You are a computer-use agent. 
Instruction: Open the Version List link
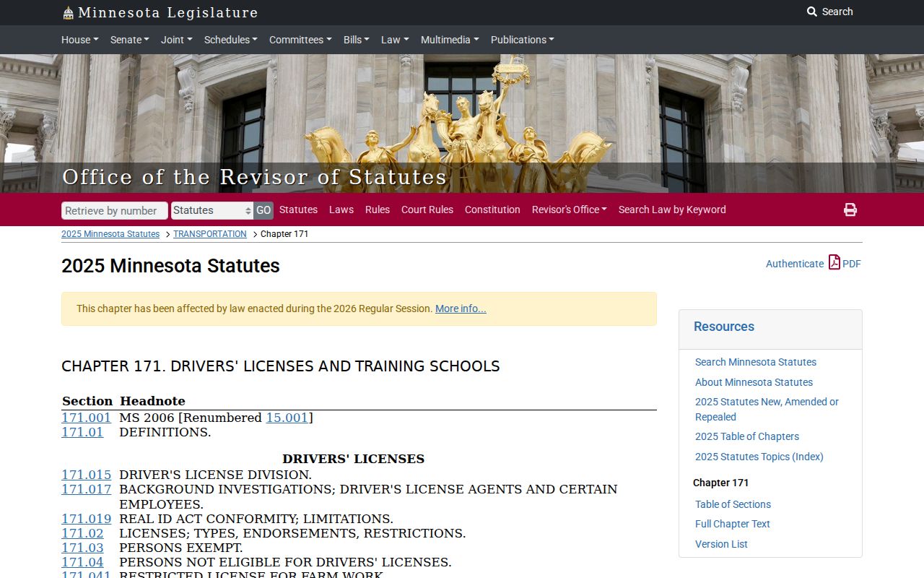(721, 544)
